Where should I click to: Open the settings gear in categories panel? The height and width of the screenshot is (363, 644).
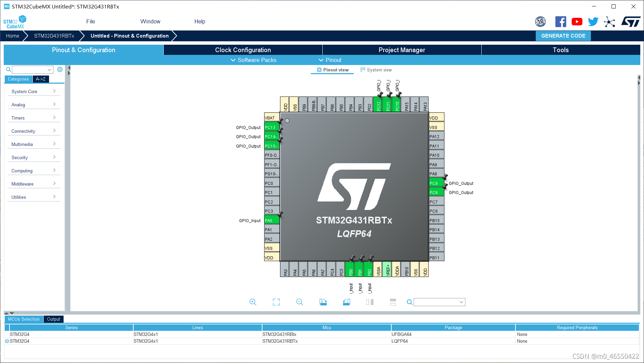point(60,69)
